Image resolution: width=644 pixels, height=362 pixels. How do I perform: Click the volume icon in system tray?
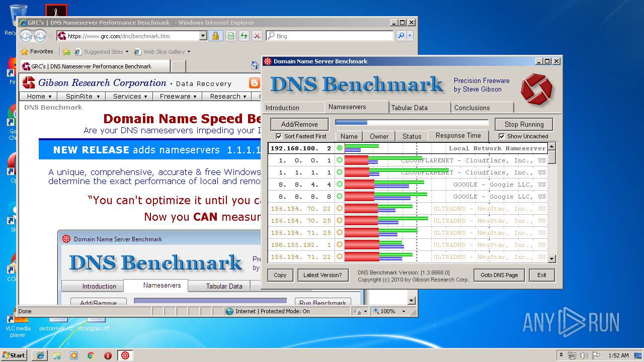coord(584,355)
